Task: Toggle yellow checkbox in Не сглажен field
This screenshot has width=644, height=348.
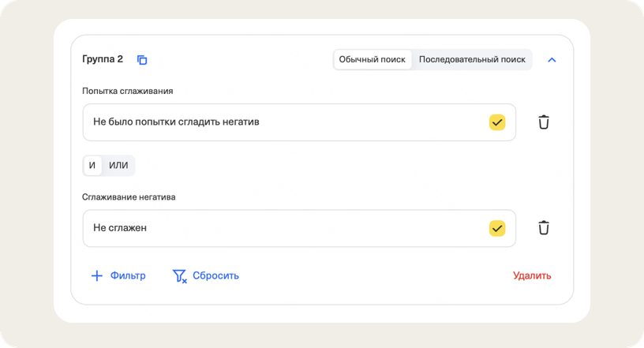Action: [496, 228]
